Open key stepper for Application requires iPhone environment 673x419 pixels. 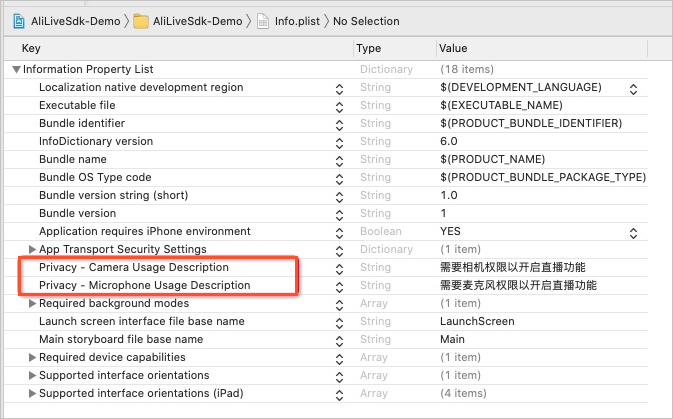(x=340, y=233)
